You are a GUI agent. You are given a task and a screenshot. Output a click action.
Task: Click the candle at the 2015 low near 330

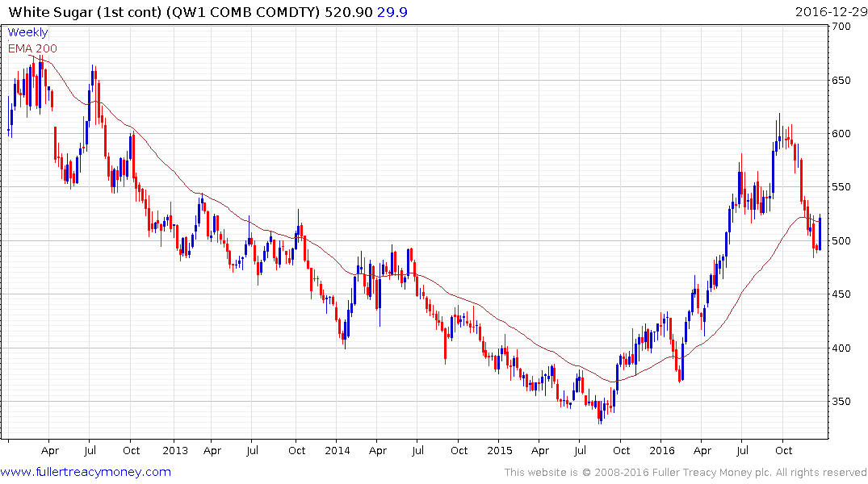click(x=601, y=412)
